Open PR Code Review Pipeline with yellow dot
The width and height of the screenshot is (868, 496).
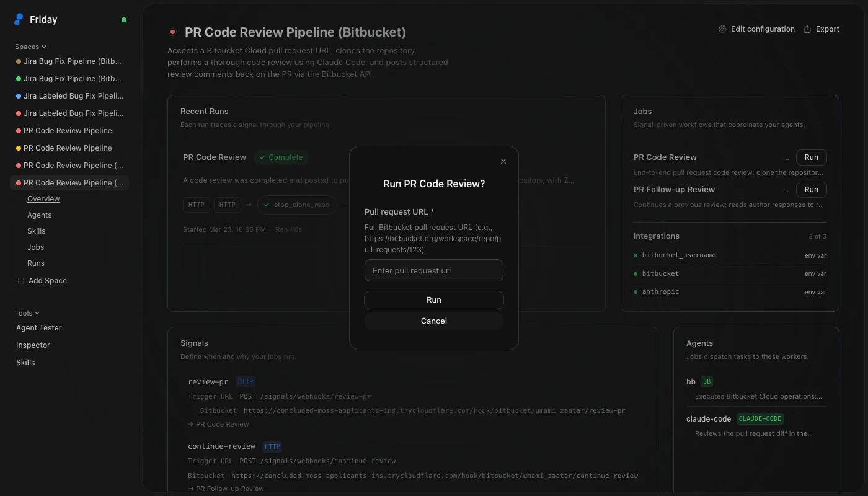coord(69,148)
